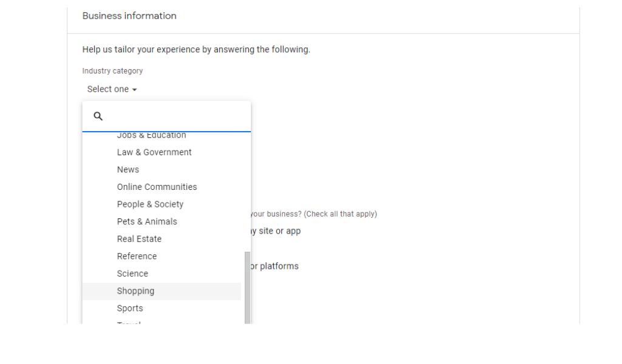This screenshot has width=622, height=364.
Task: Click the 'platforms' option text
Action: click(278, 266)
